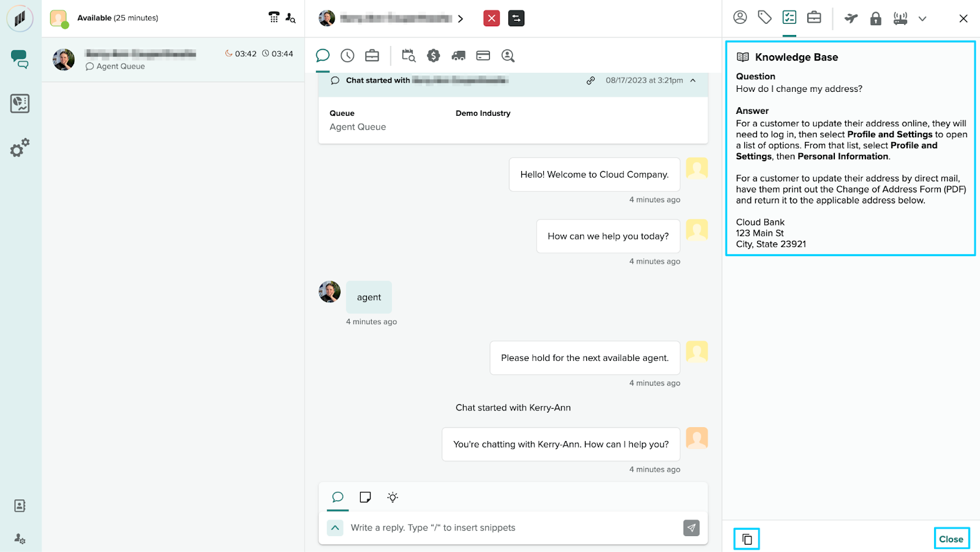The height and width of the screenshot is (552, 980).
Task: Close the Knowledge Base panel with Close button
Action: 951,539
